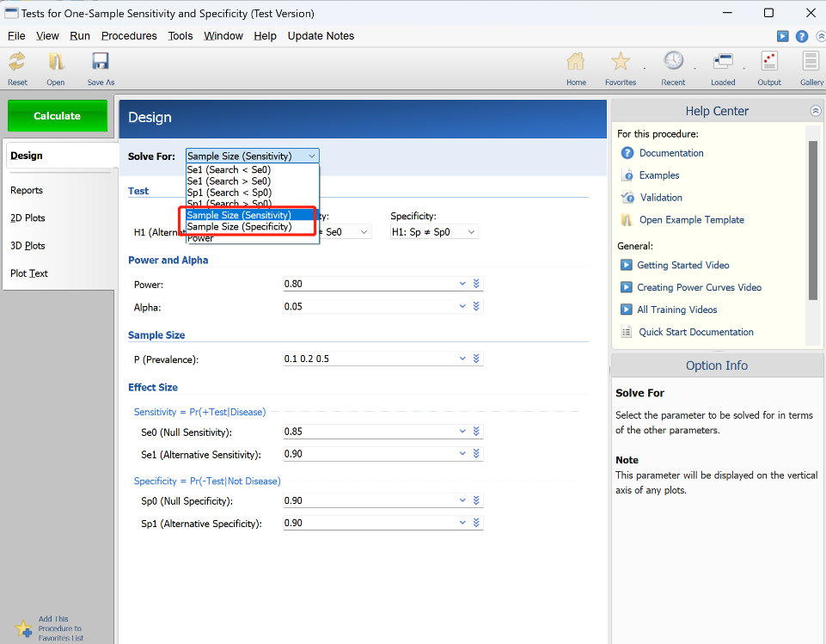Screen dimensions: 826x644
Task: Open the Documentation help link
Action: tap(671, 153)
